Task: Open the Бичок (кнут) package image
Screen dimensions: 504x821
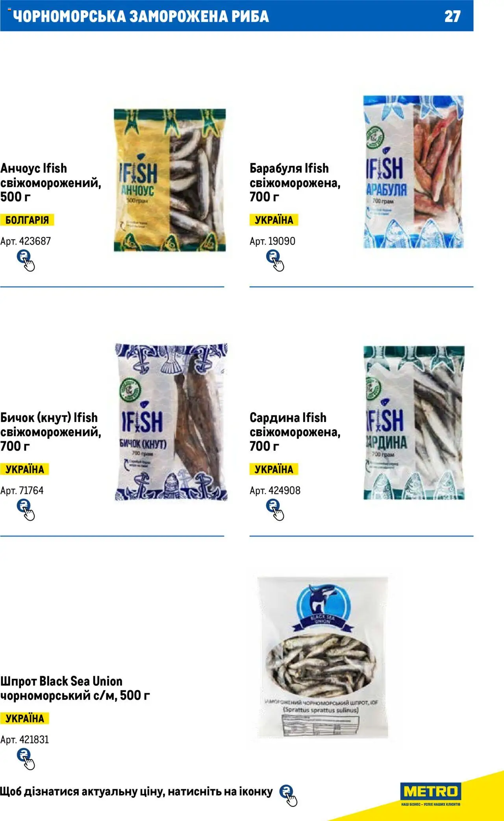Action: coord(171,422)
